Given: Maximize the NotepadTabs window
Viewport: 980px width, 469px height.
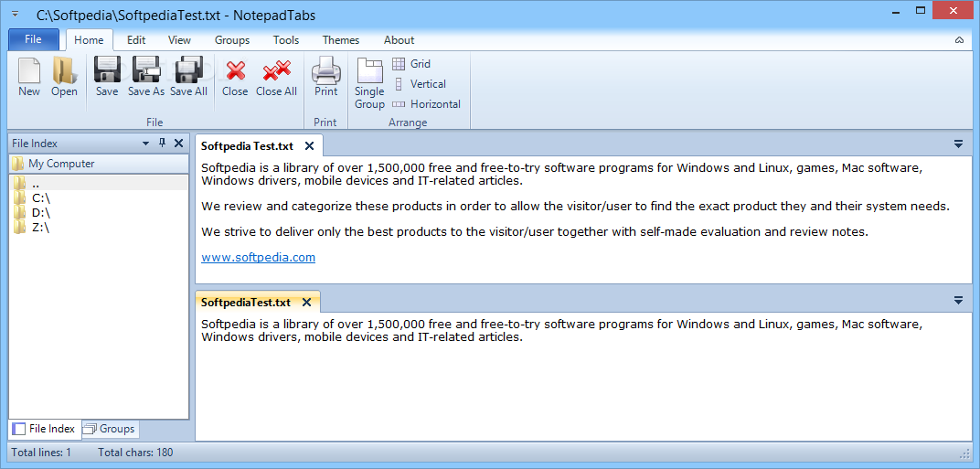Looking at the screenshot, I should click(x=920, y=10).
